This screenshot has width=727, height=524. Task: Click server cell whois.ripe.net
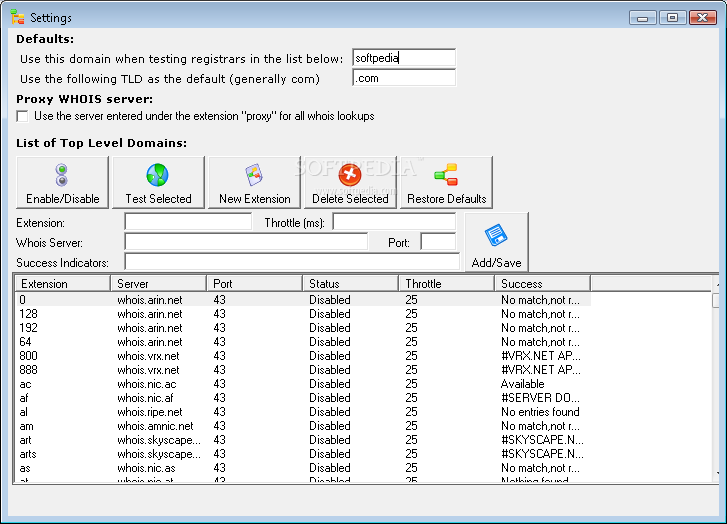point(150,412)
